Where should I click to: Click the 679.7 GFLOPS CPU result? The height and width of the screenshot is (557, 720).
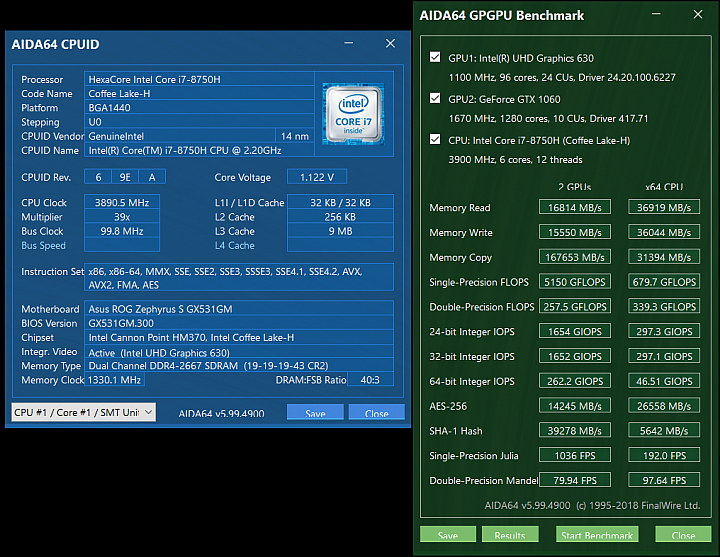[664, 281]
